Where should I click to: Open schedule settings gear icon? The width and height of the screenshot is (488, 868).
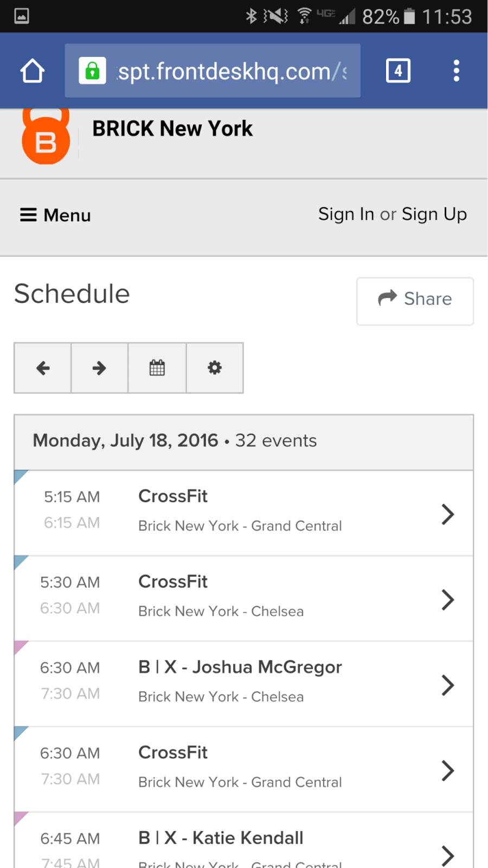tap(215, 368)
